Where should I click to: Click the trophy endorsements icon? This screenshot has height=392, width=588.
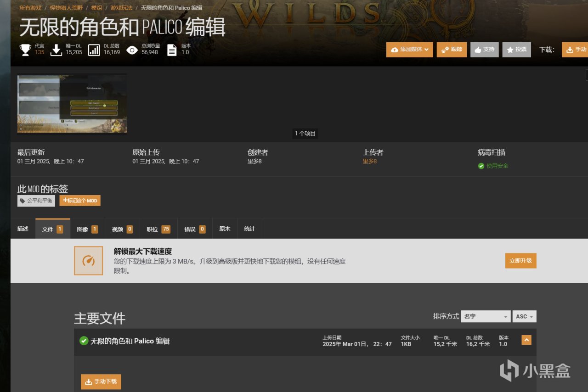click(x=25, y=50)
